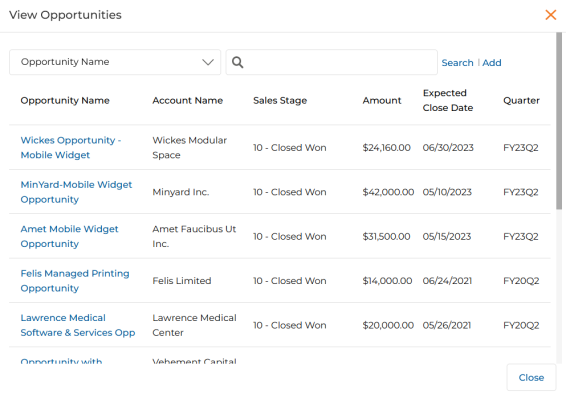Click the Add link

click(492, 63)
